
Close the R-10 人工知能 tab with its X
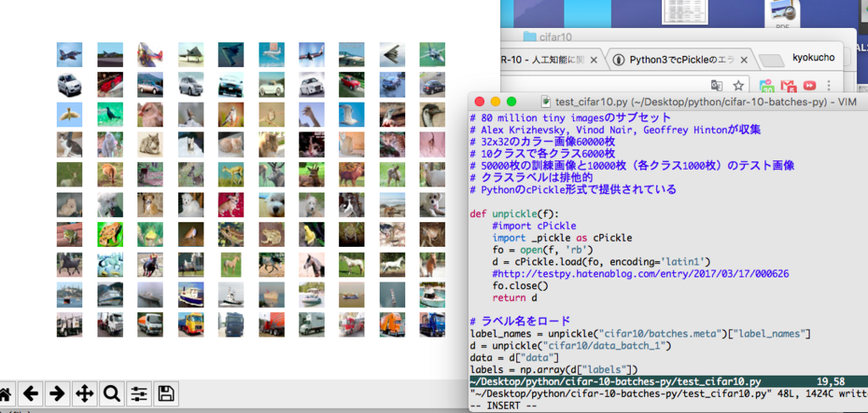tap(593, 60)
